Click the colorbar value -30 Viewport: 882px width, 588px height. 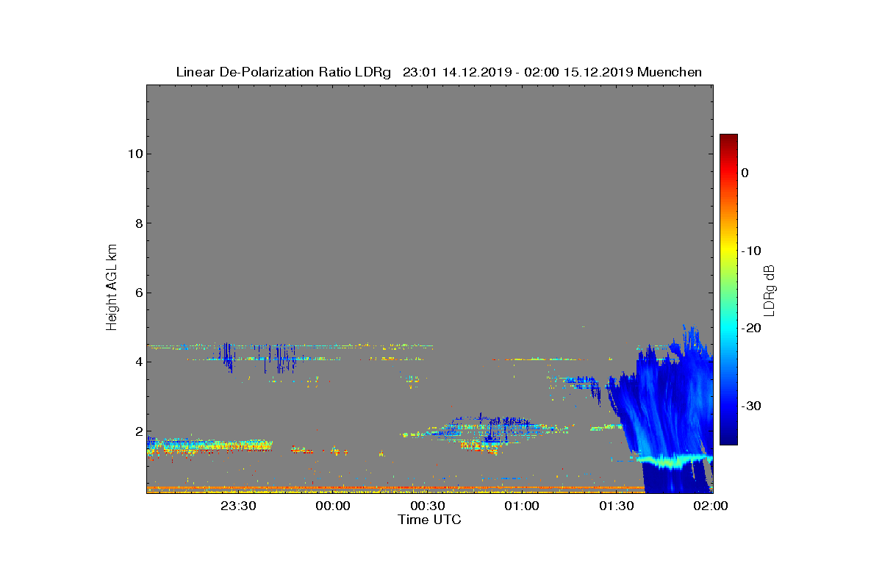tap(750, 406)
